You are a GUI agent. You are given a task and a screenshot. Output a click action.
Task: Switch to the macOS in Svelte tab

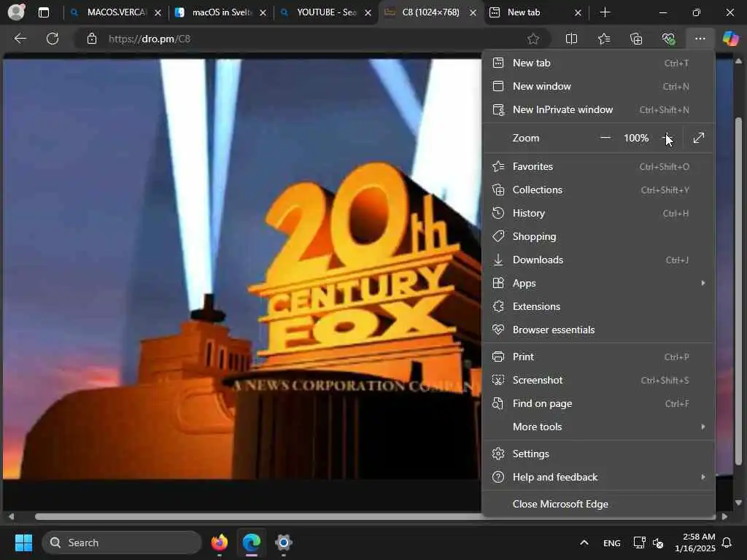(x=221, y=12)
